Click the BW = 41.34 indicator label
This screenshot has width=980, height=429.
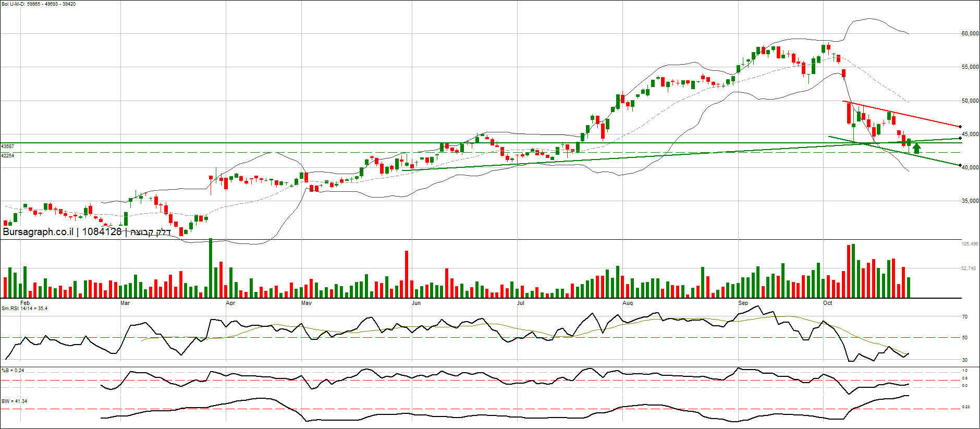15,401
